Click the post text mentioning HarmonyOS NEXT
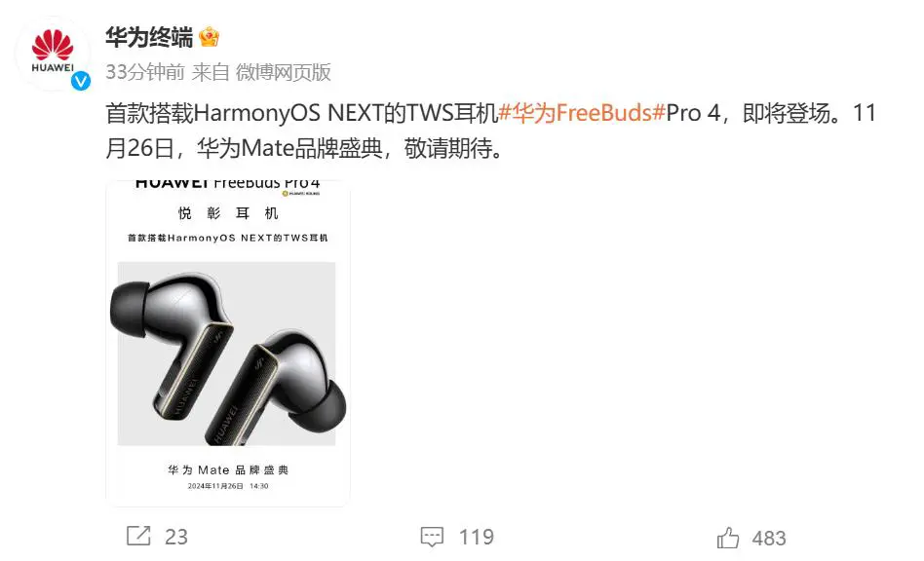The height and width of the screenshot is (561, 924). pos(490,131)
